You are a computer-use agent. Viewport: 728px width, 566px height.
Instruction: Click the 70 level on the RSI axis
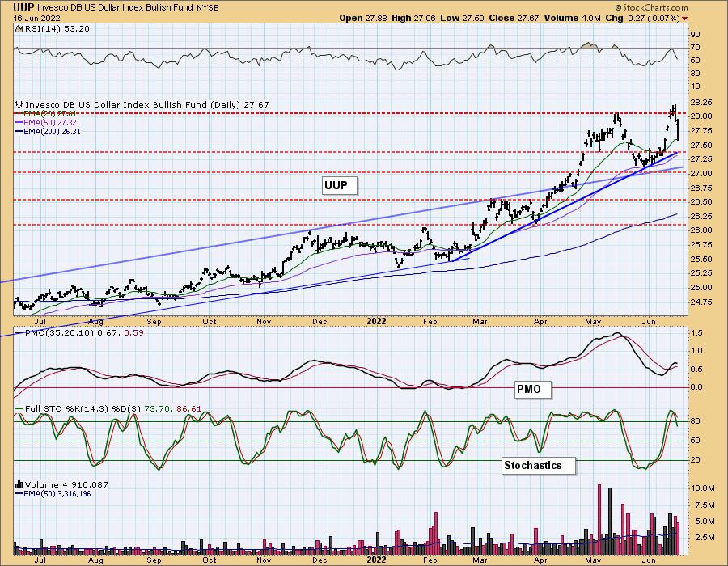[695, 48]
